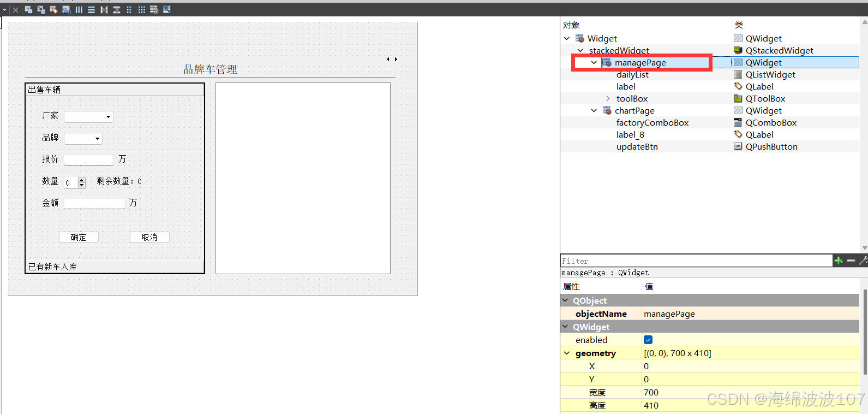868x414 pixels.
Task: Collapse the geometry property row
Action: pyautogui.click(x=567, y=353)
